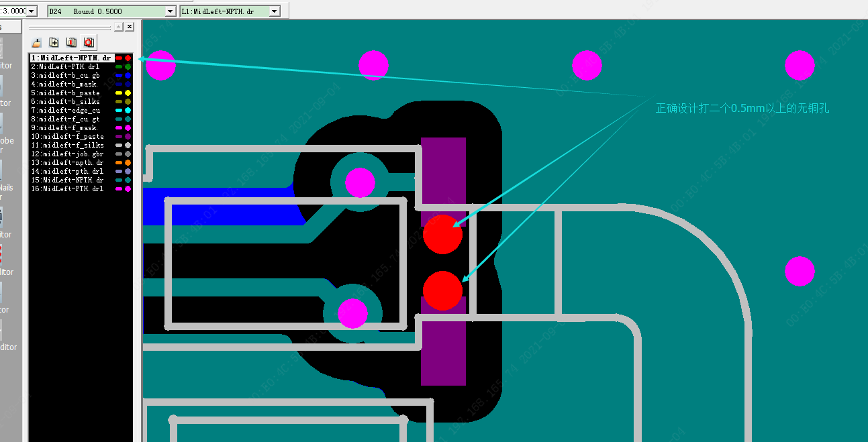This screenshot has width=868, height=442.
Task: Click yellow dash draw swatch of midleft-b_paste
Action: point(119,93)
